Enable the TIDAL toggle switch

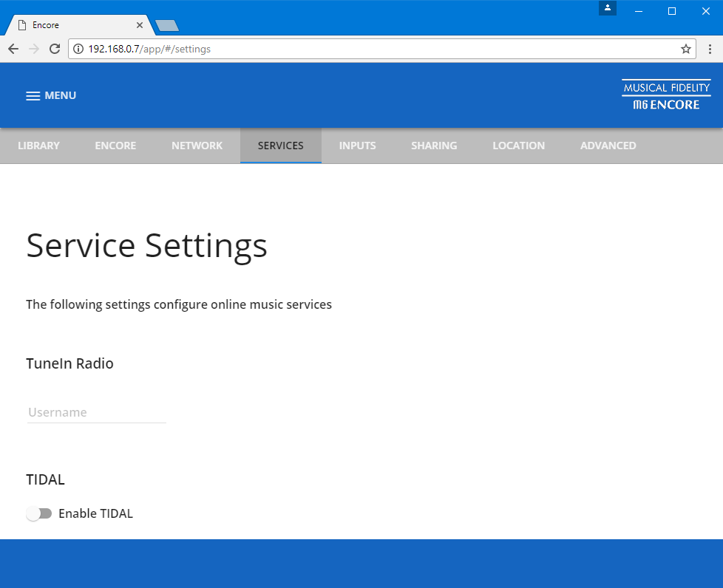point(39,513)
